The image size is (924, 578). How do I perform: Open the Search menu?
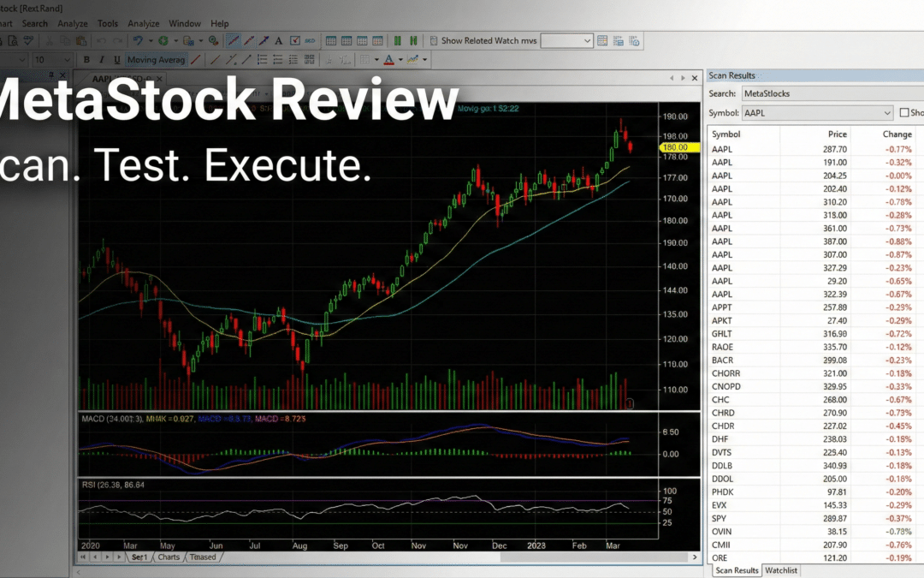[x=35, y=24]
